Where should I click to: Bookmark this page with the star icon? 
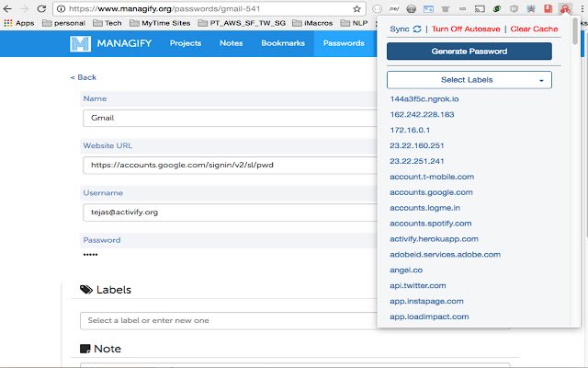[x=356, y=8]
